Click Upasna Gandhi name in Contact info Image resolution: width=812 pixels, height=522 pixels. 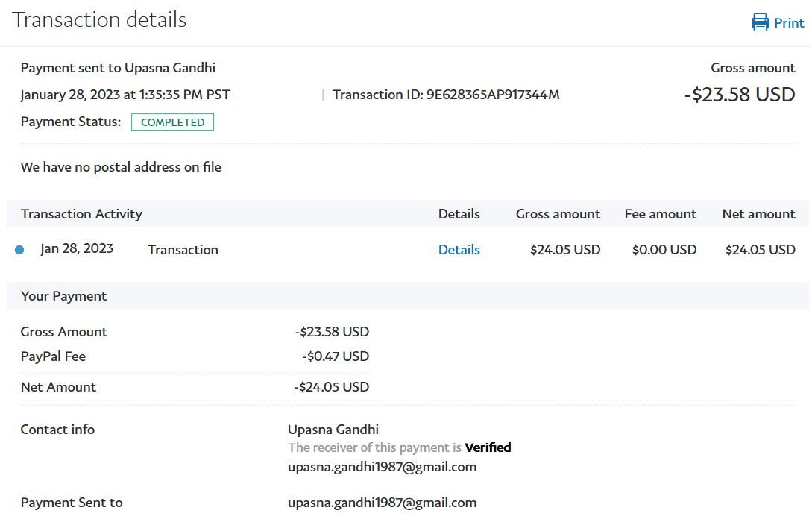[x=333, y=429]
